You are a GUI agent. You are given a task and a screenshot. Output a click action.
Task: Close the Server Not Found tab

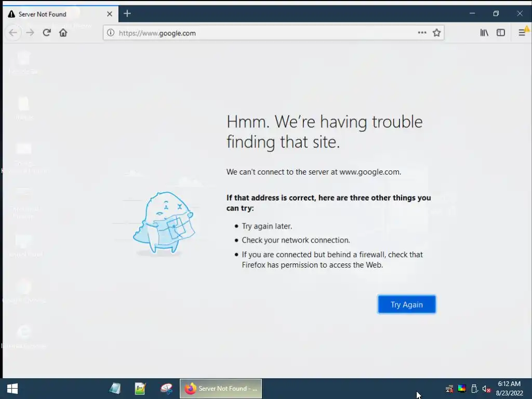point(109,14)
